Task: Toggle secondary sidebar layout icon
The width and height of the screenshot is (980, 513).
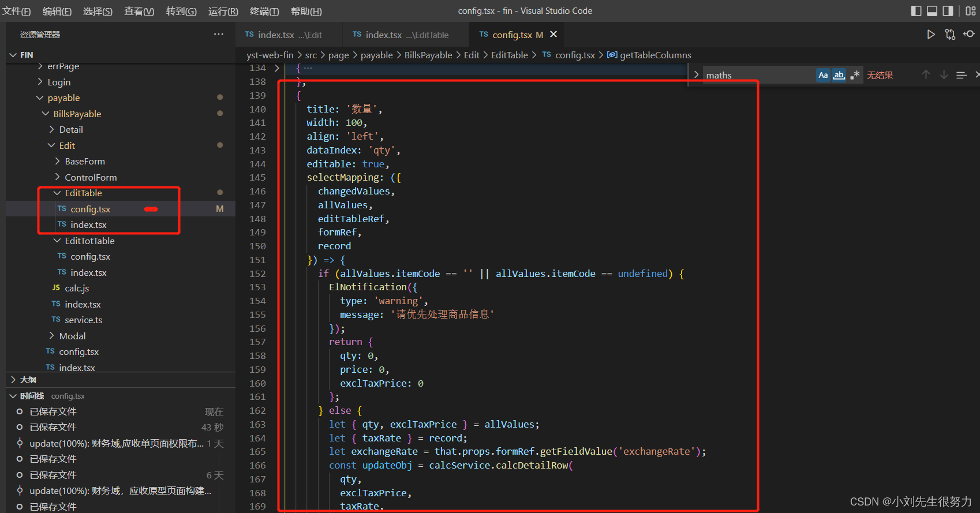Action: coord(948,11)
